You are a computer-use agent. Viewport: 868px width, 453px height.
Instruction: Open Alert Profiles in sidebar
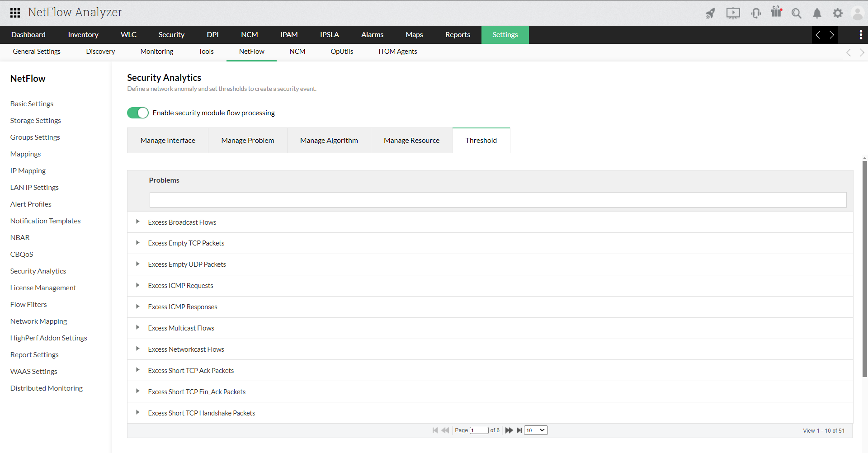click(31, 204)
